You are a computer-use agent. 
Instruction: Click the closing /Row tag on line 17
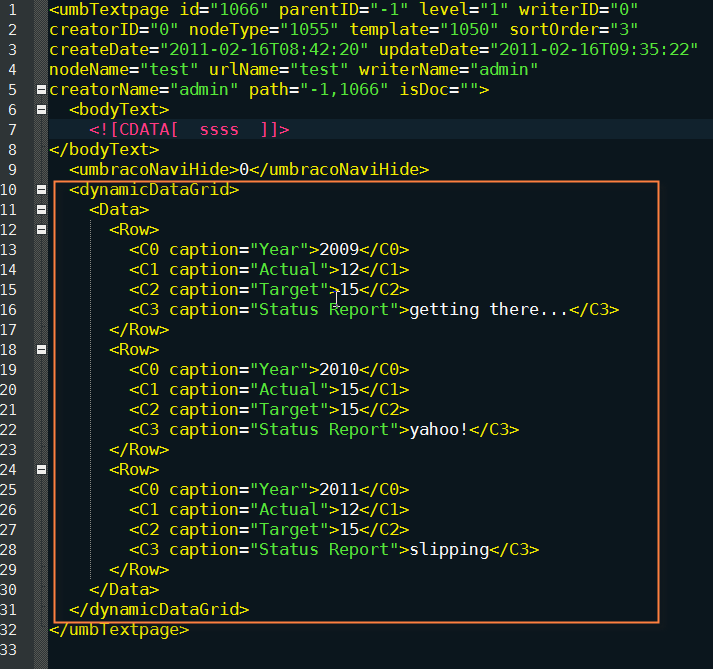click(139, 330)
